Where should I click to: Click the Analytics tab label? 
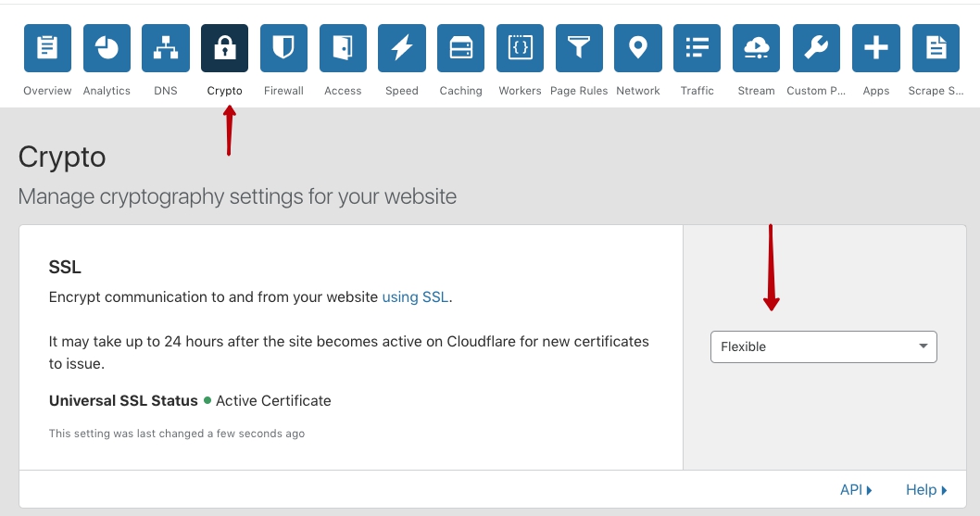click(x=107, y=91)
